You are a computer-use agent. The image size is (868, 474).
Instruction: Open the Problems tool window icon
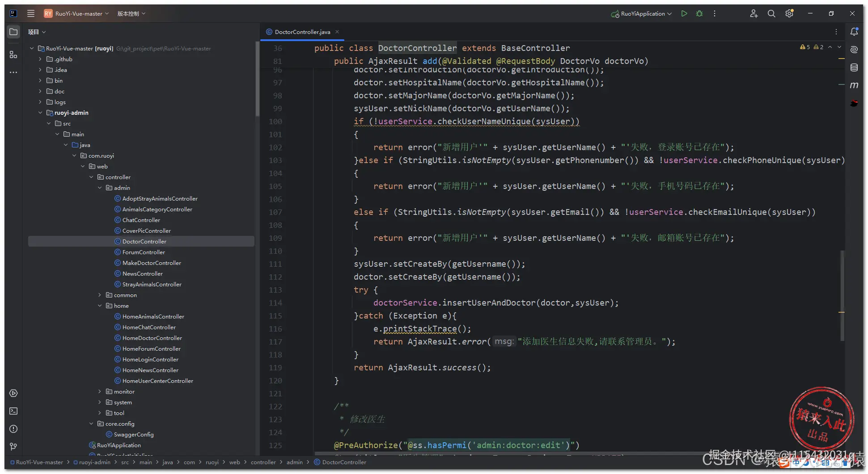coord(13,429)
